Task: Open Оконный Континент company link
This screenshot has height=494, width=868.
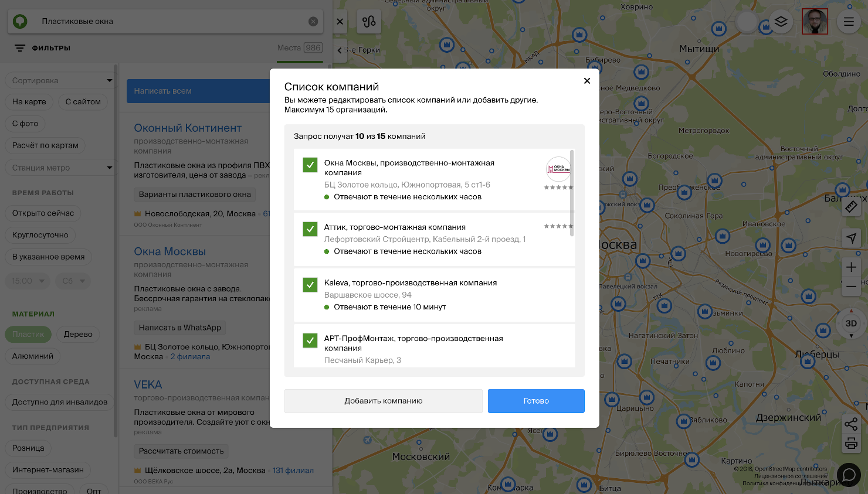Action: [188, 128]
